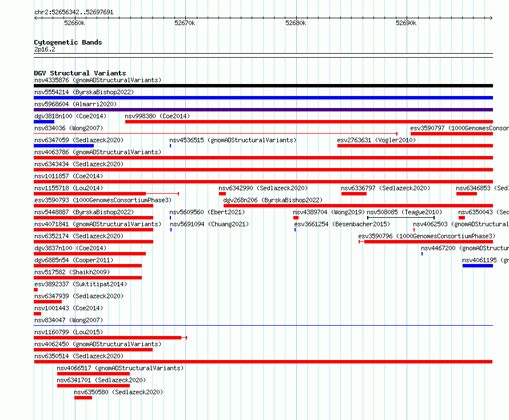Open the nsv1160799 Lou2015 label
The image size is (509, 420).
pyautogui.click(x=69, y=332)
